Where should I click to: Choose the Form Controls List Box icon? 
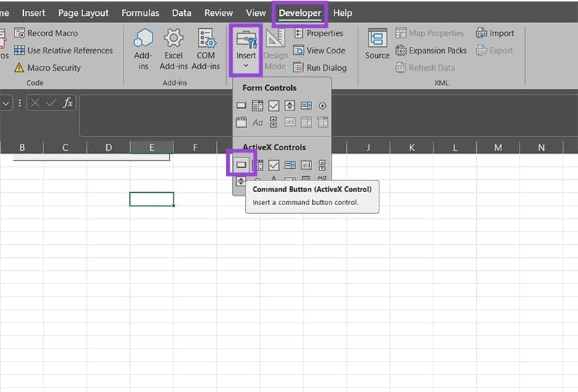[306, 106]
